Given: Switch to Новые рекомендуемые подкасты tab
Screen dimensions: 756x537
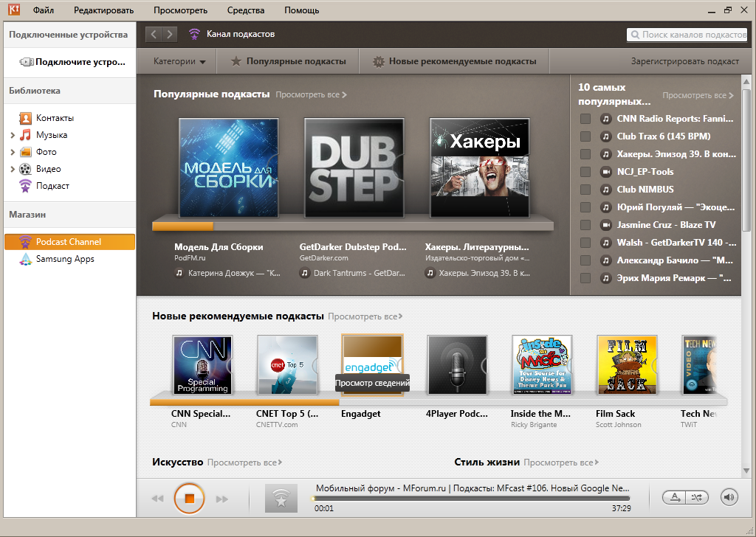Looking at the screenshot, I should click(x=454, y=61).
